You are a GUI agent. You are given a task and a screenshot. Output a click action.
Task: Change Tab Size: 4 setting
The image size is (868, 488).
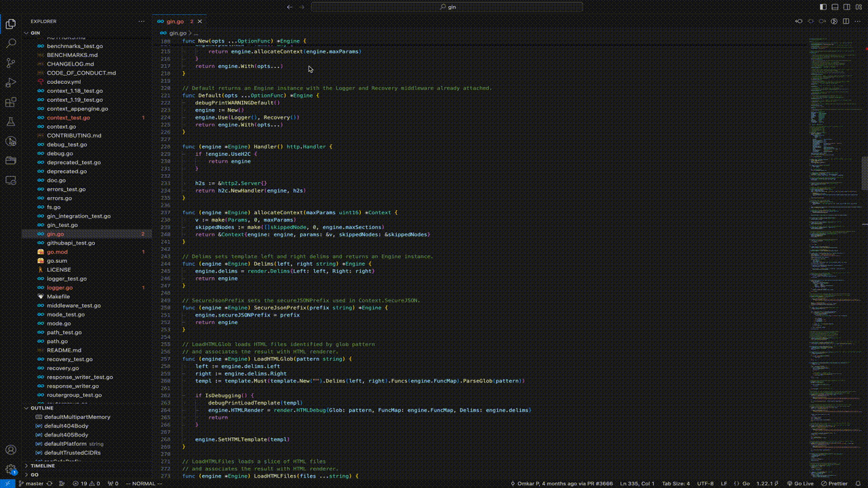point(675,483)
